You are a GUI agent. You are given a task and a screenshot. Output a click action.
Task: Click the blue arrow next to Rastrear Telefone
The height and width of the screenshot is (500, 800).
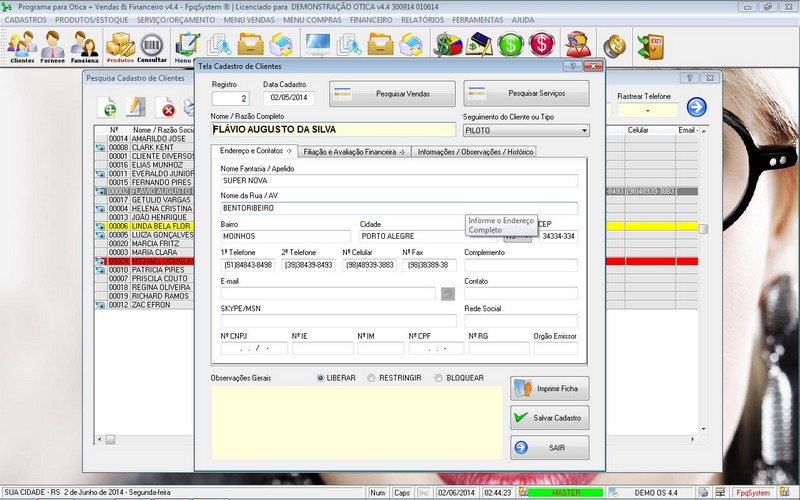click(x=696, y=108)
